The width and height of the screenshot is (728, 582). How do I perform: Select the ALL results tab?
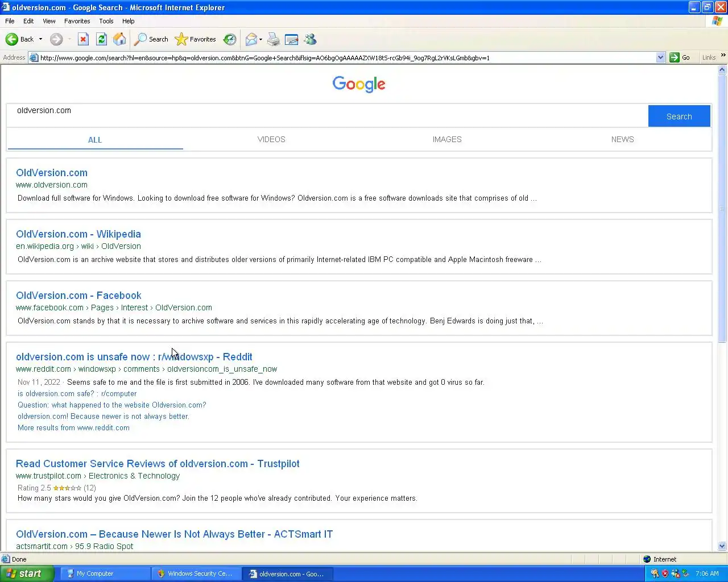(95, 140)
